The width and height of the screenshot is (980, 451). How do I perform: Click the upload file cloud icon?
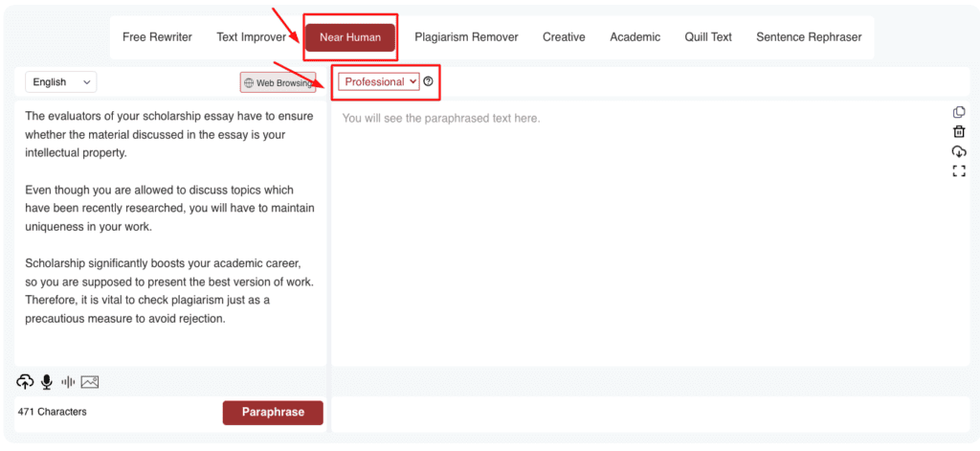[25, 381]
